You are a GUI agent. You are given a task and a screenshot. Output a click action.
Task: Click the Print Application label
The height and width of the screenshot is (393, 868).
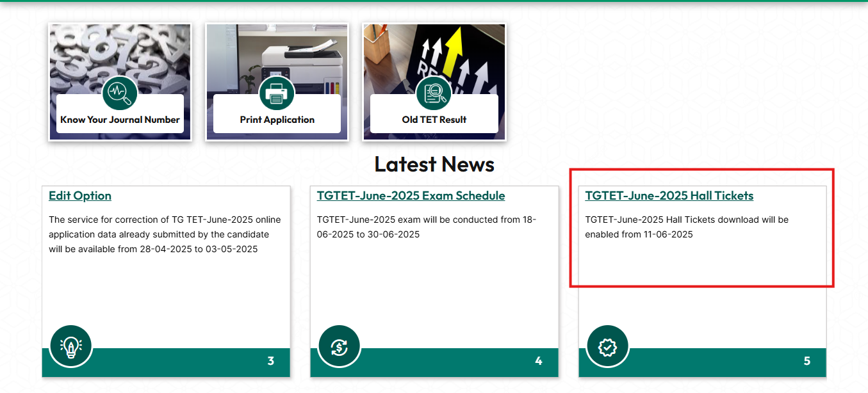click(x=276, y=120)
